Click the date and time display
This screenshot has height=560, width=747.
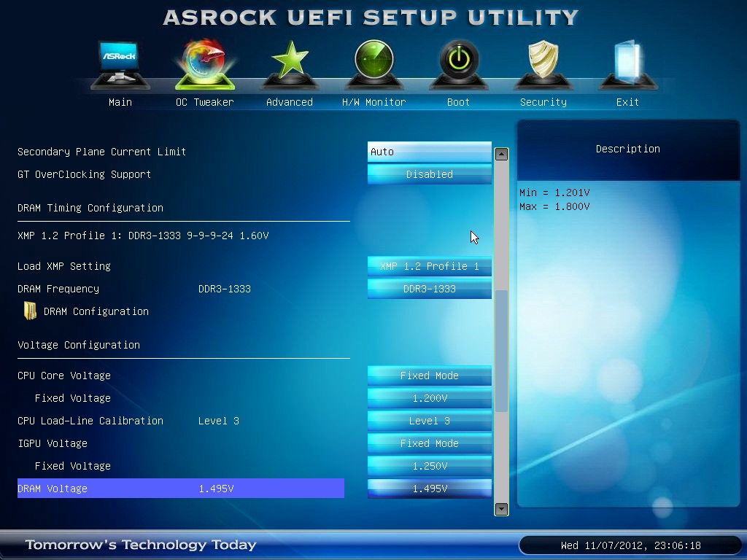pyautogui.click(x=631, y=545)
